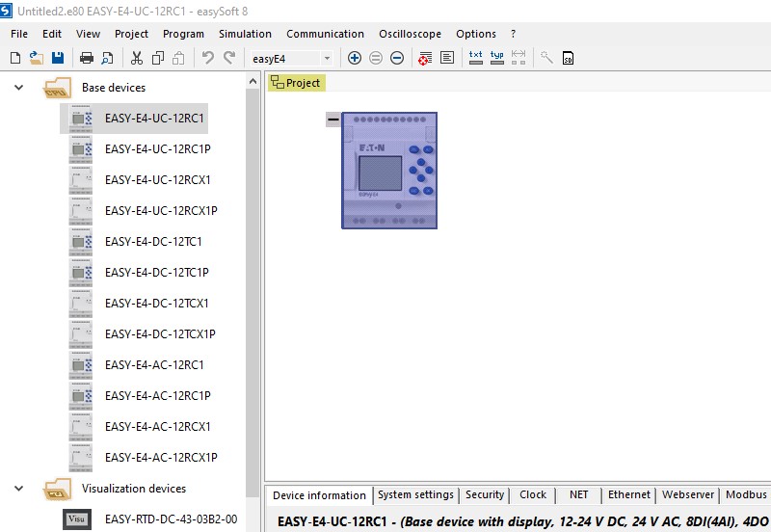Image resolution: width=771 pixels, height=532 pixels.
Task: Switch to the Modbus tab
Action: click(x=746, y=494)
